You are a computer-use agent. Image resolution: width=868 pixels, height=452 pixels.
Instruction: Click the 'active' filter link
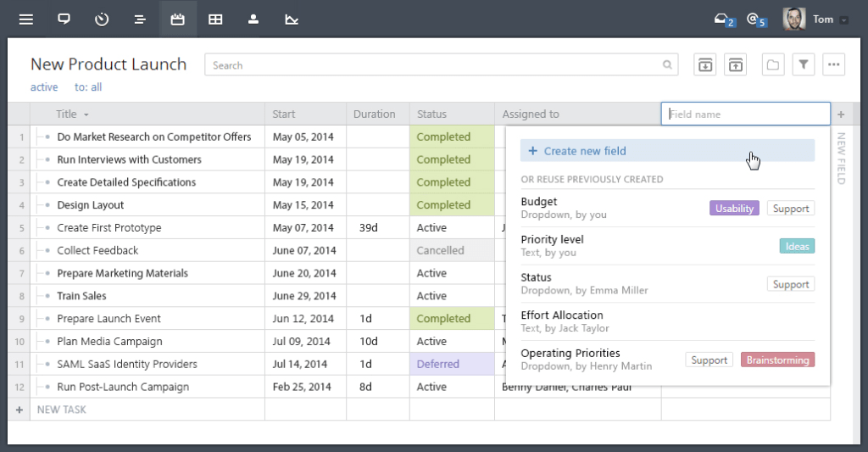coord(44,87)
